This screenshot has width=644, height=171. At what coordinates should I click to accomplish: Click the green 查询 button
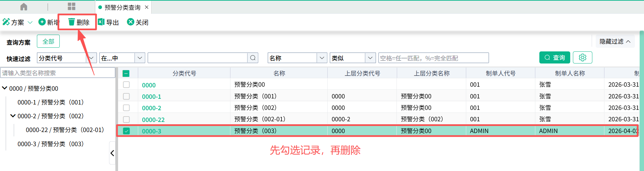point(554,57)
